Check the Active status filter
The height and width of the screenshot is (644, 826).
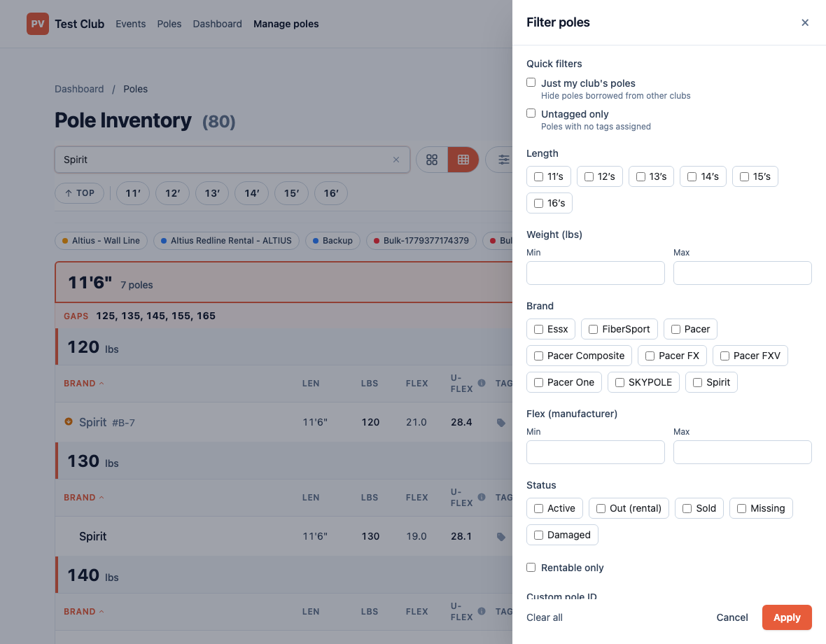coord(538,509)
